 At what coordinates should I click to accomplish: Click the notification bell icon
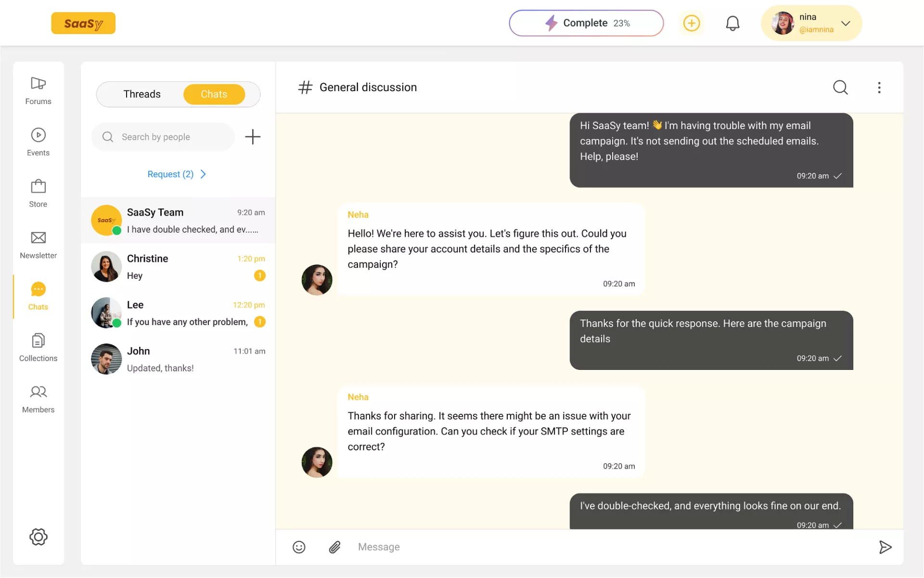click(x=732, y=23)
